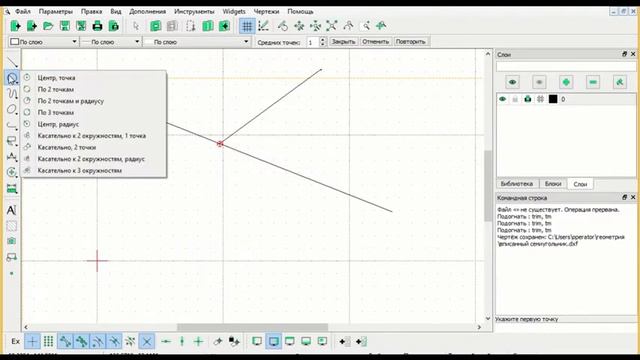Viewport: 640px width, 360px height.
Task: Toggle lock icon of layer 0
Action: coord(515,99)
